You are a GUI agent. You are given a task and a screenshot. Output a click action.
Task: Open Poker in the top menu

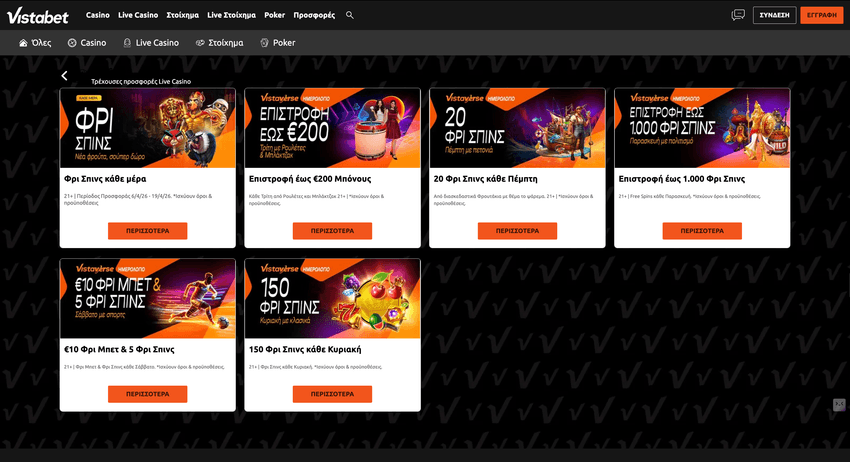[274, 15]
